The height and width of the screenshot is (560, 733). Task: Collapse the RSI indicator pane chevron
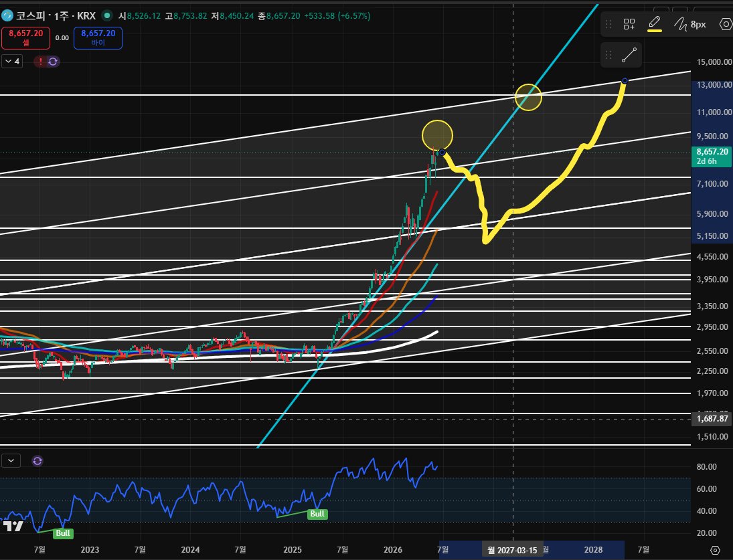pos(11,461)
